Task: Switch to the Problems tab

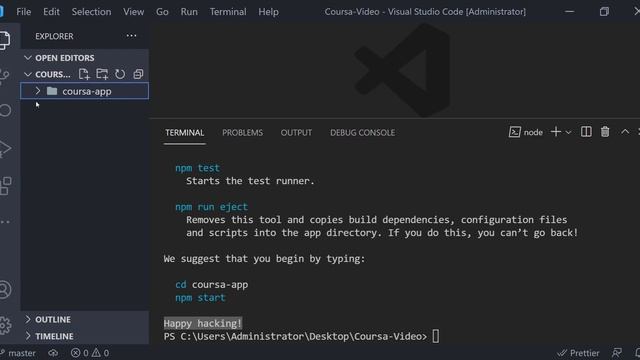Action: [242, 133]
